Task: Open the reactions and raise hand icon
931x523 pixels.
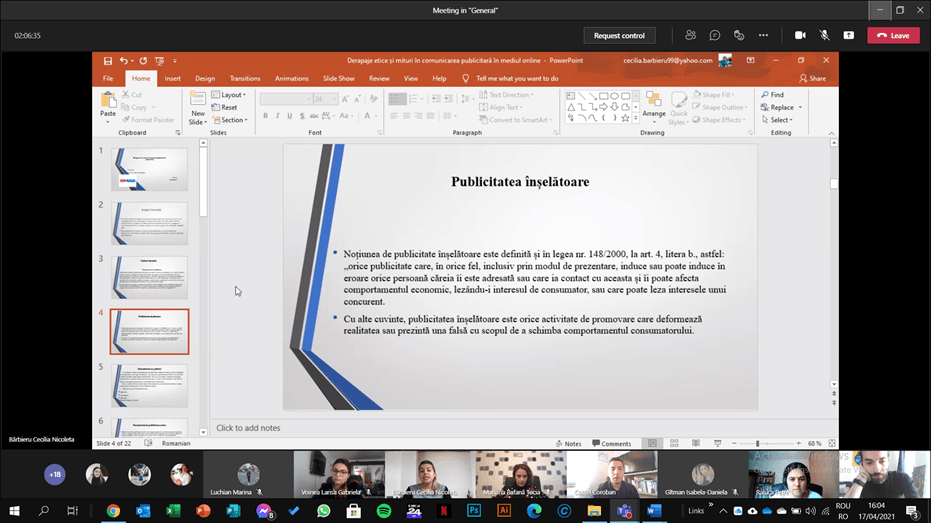Action: pos(739,35)
